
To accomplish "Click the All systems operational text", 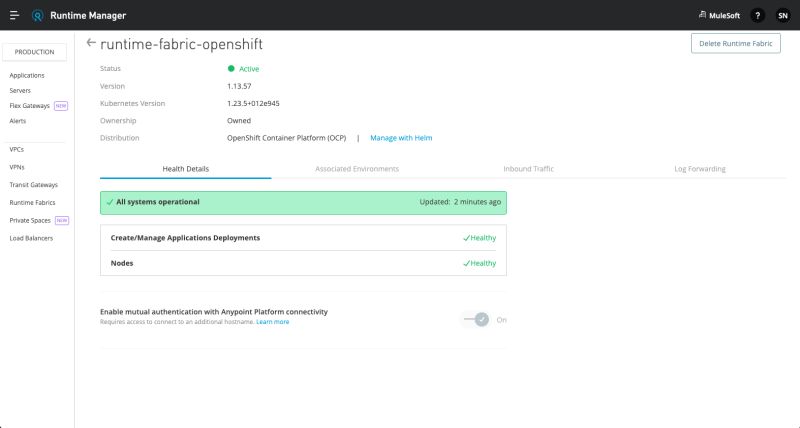I will 158,202.
